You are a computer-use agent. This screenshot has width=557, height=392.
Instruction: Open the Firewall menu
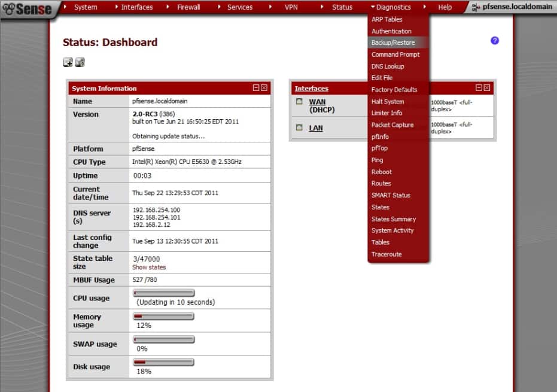pyautogui.click(x=188, y=7)
